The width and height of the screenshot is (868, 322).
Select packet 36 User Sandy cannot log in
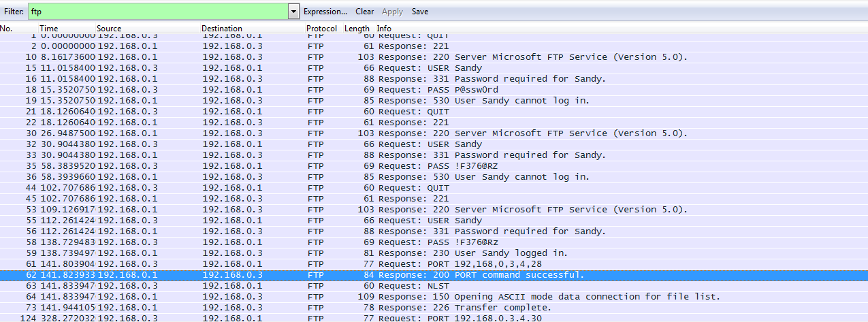pyautogui.click(x=434, y=177)
